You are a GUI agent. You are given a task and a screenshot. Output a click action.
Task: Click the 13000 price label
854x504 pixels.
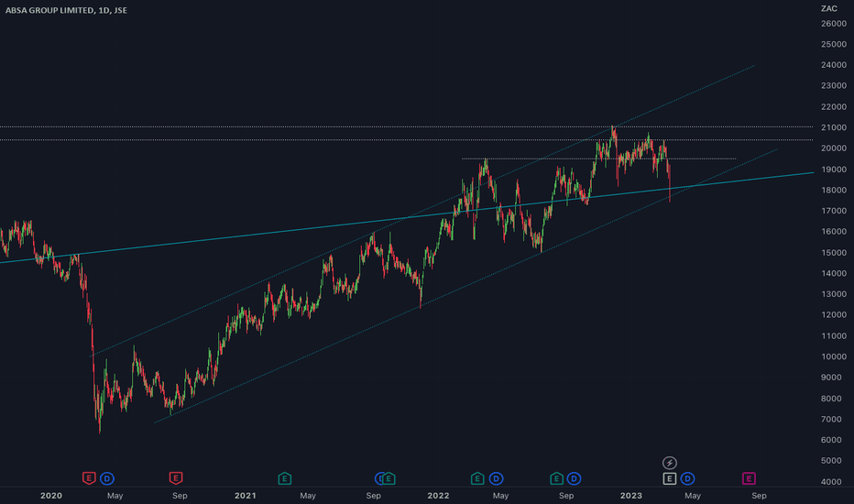pos(833,294)
